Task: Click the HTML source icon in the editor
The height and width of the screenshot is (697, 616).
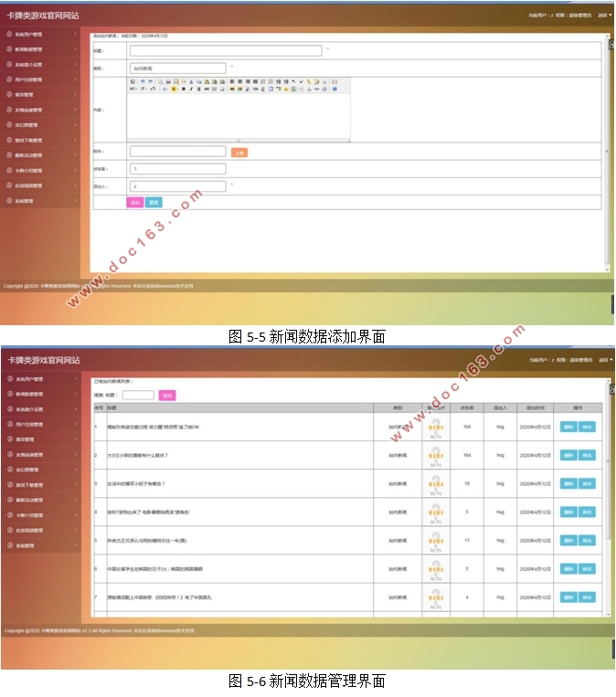Action: click(x=133, y=81)
